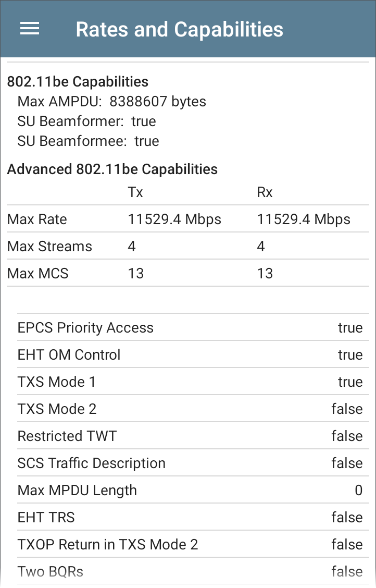Select the EHT TRS row

coord(190,518)
